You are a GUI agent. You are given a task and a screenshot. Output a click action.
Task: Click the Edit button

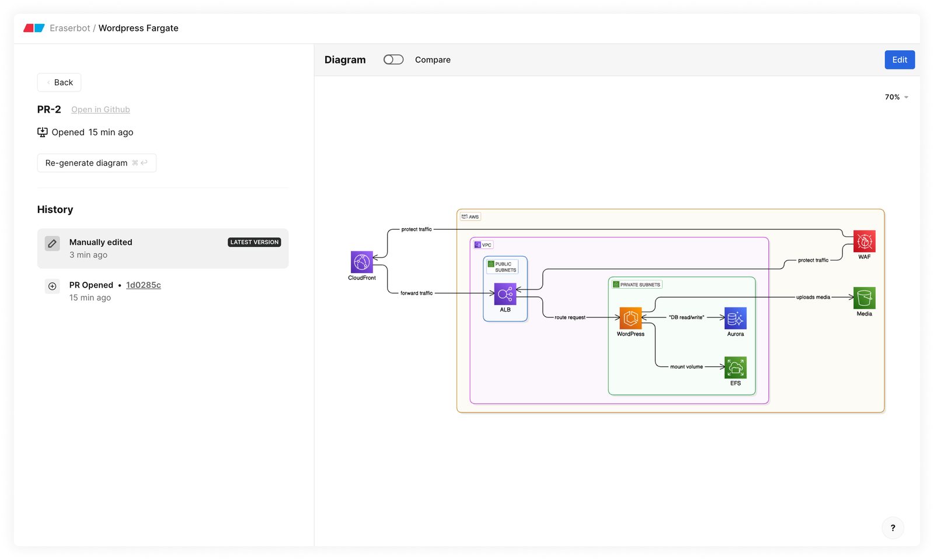point(900,60)
